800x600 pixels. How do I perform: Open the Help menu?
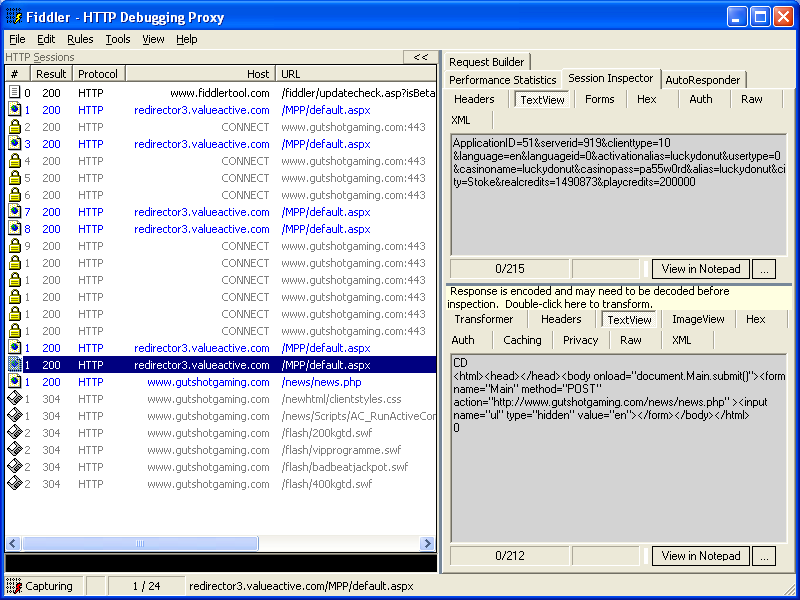[187, 39]
